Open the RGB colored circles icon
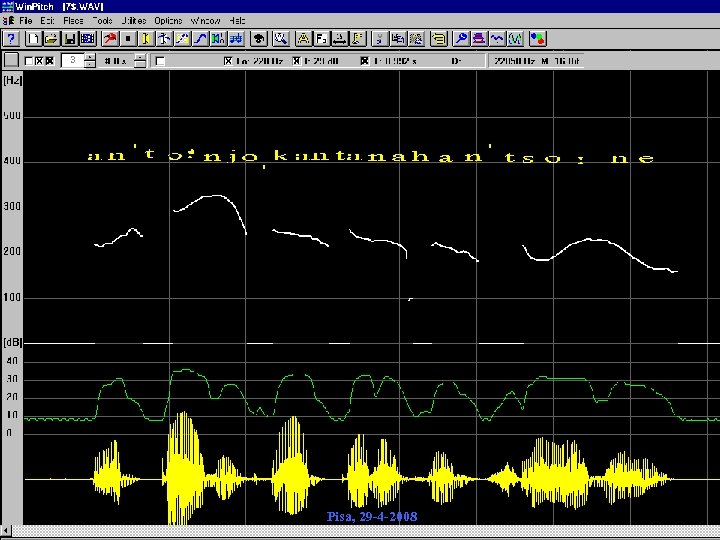The height and width of the screenshot is (540, 720). [538, 39]
